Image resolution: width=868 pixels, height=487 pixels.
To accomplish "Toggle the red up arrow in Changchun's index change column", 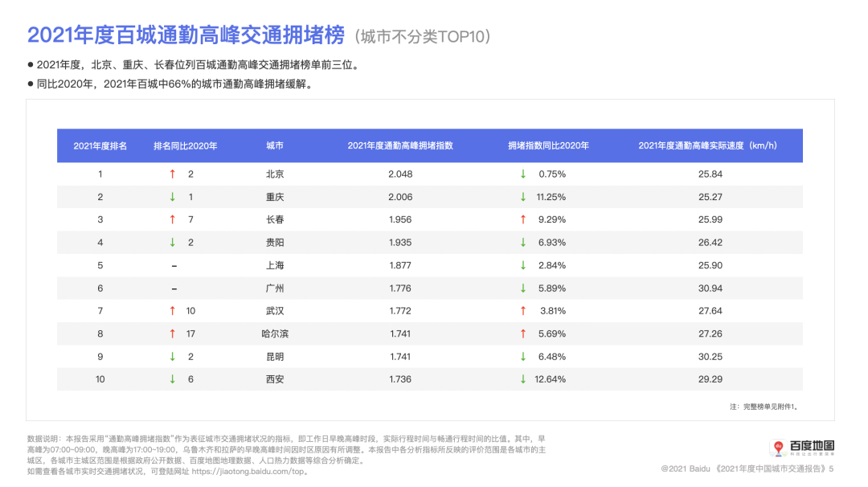I will (x=522, y=219).
